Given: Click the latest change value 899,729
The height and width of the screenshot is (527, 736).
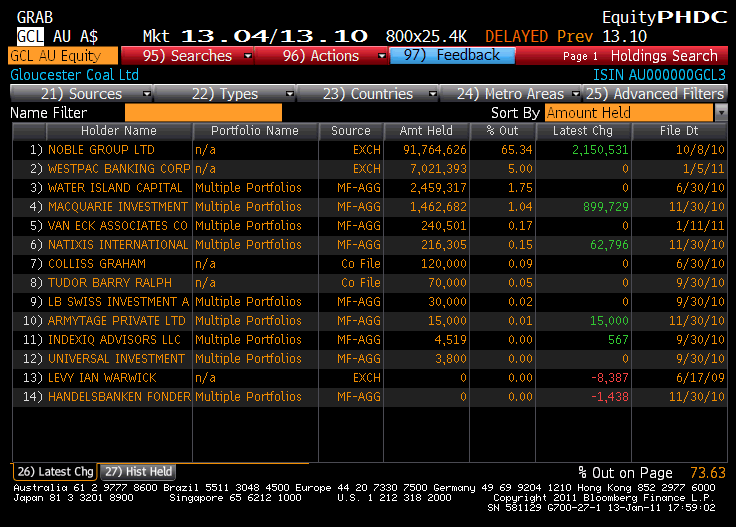Looking at the screenshot, I should click(606, 207).
